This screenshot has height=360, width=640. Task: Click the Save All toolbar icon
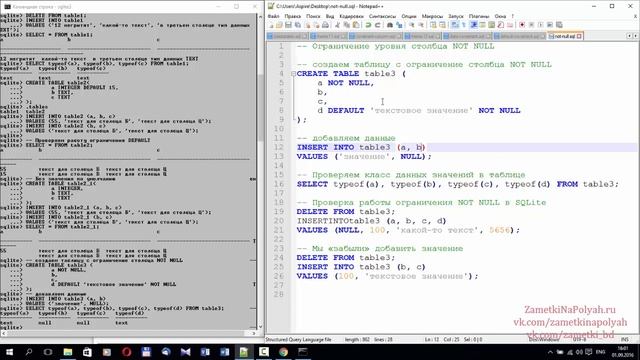pos(298,25)
